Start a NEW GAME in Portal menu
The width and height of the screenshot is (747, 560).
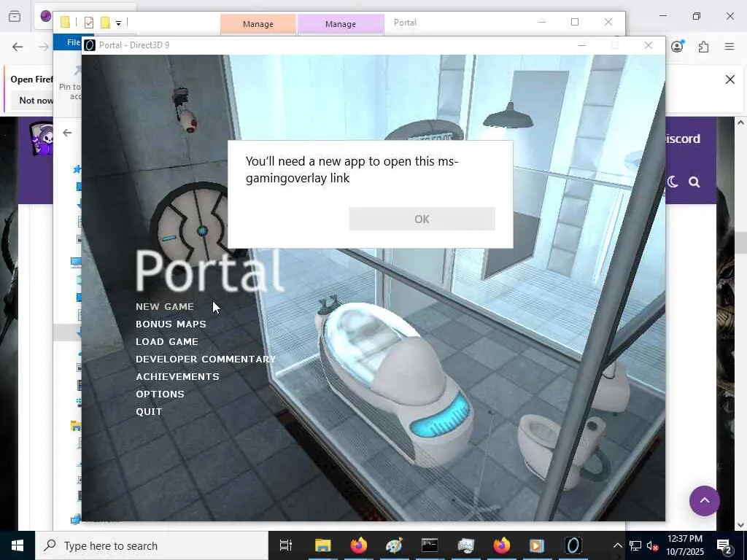(x=165, y=307)
